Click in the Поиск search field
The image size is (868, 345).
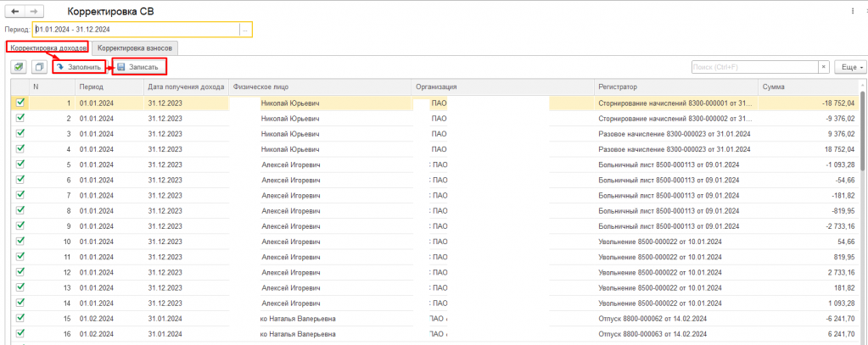(x=753, y=66)
